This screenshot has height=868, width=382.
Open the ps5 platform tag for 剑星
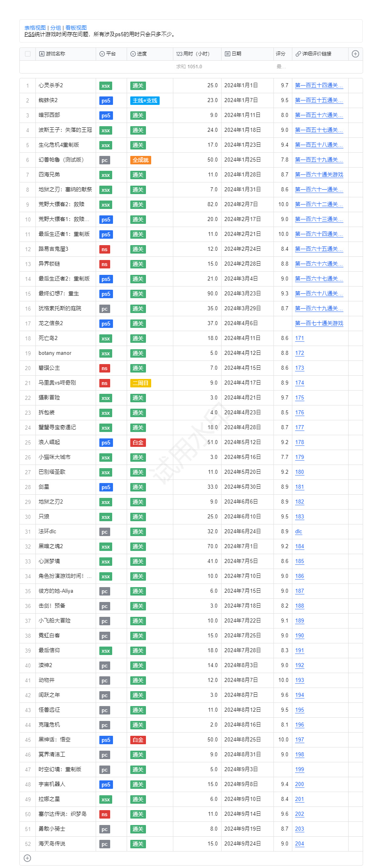click(106, 487)
